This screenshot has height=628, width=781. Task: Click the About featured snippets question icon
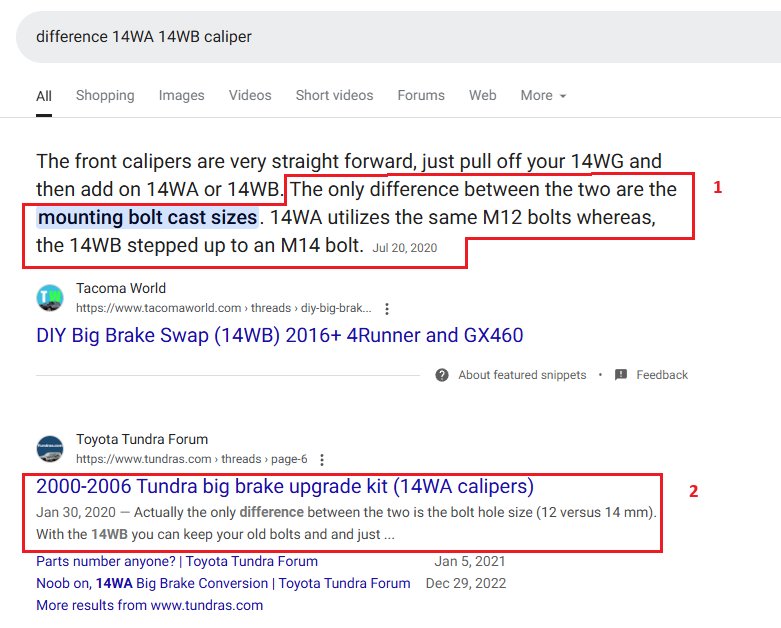coord(442,375)
